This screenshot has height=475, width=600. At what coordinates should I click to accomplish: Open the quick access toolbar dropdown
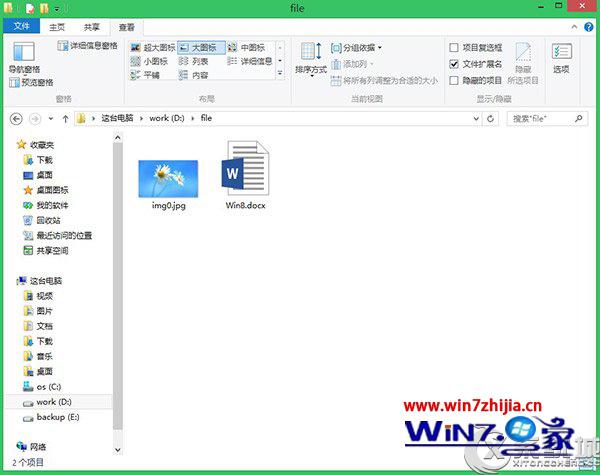click(57, 8)
